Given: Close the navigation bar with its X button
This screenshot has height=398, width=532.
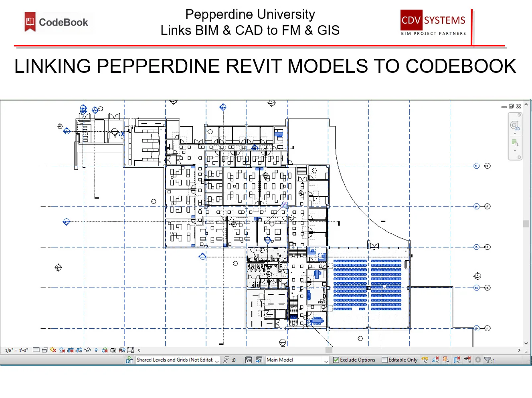Looking at the screenshot, I should click(x=519, y=115).
